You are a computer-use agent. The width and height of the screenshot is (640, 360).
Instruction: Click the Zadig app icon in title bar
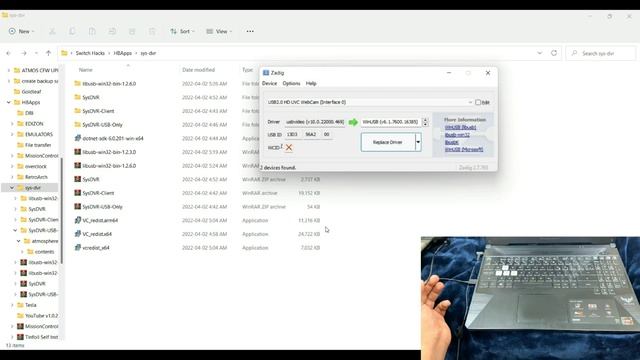click(x=266, y=73)
